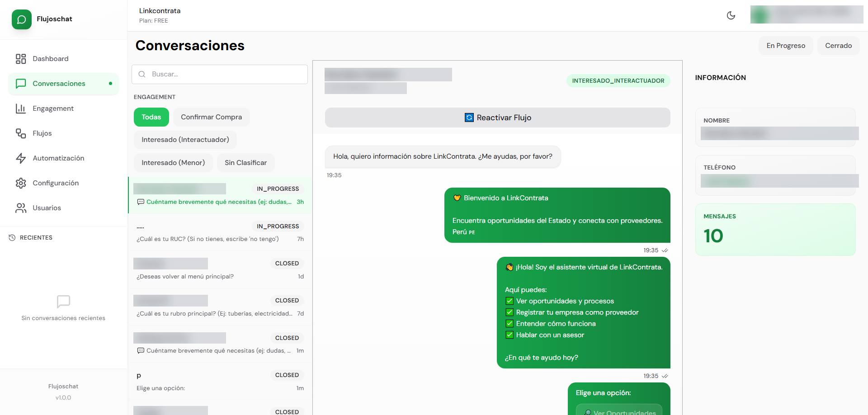
Task: Click the Plan: FREE label
Action: tap(154, 21)
